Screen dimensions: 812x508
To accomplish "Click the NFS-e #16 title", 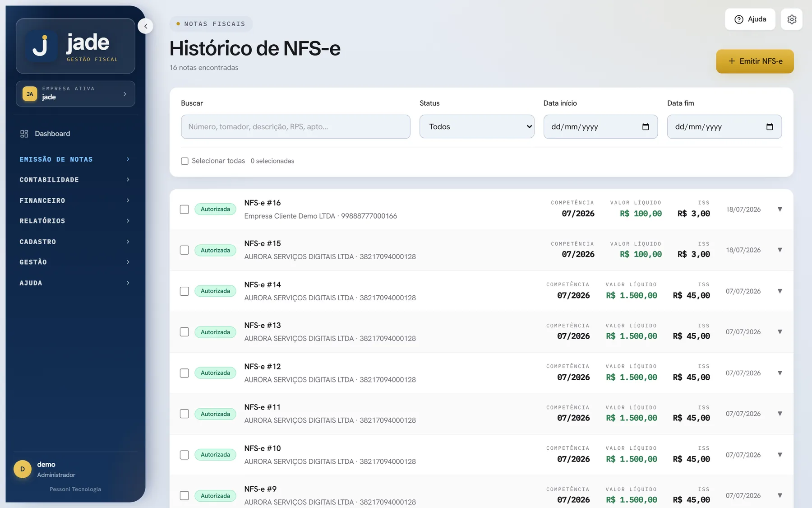I will 263,203.
